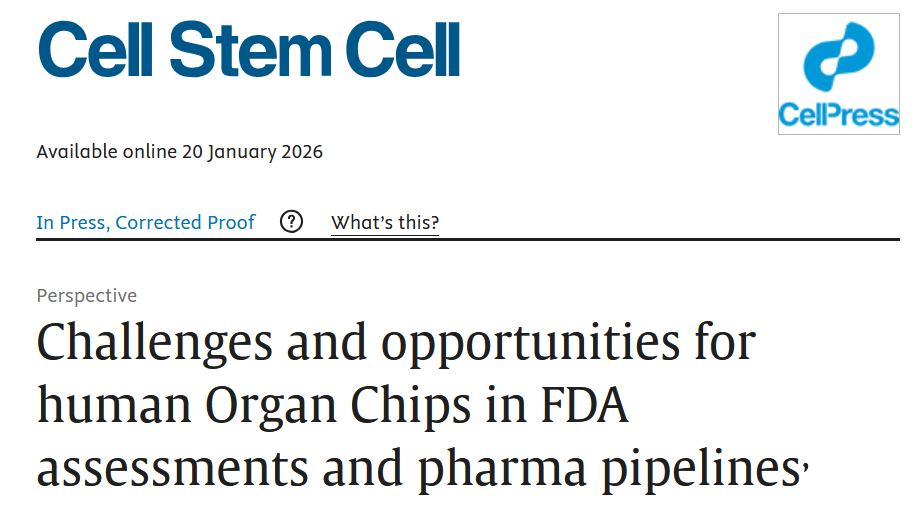Click the blue CellPress swirl symbol

tap(838, 60)
